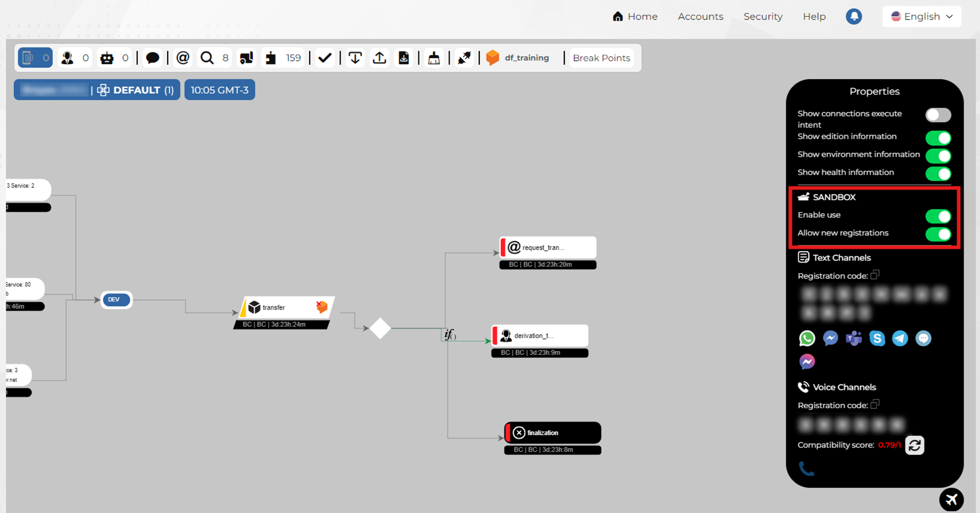The height and width of the screenshot is (513, 980).
Task: Select the DEV node
Action: [116, 299]
